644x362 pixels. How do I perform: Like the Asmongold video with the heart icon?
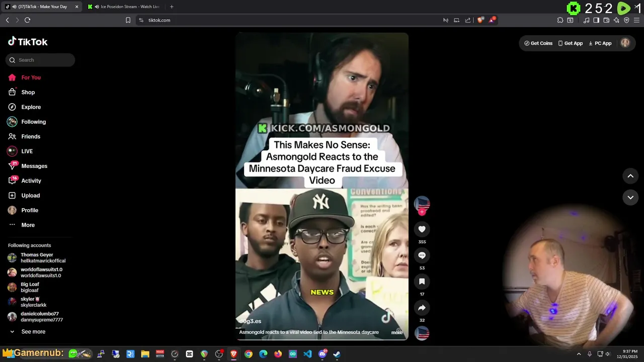point(422,229)
